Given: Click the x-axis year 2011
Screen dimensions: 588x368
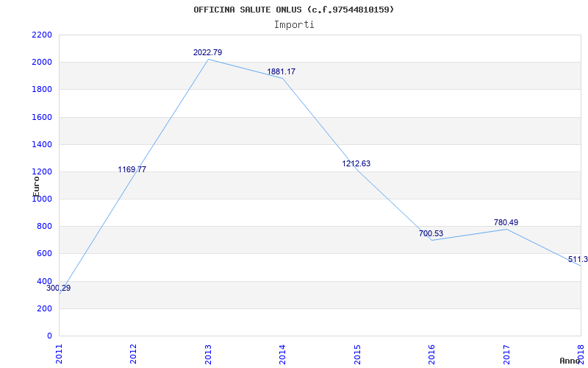Looking at the screenshot, I should (x=59, y=354).
